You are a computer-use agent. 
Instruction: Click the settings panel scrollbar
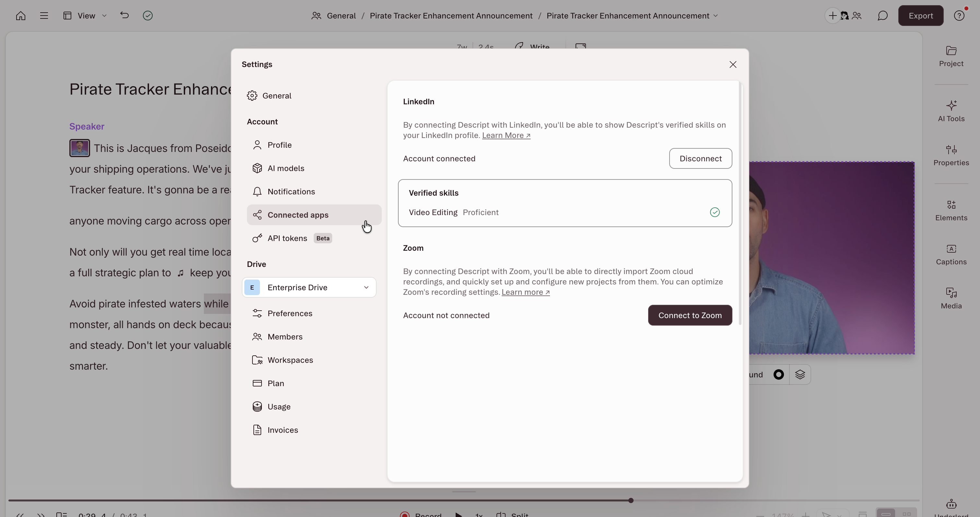pyautogui.click(x=740, y=203)
